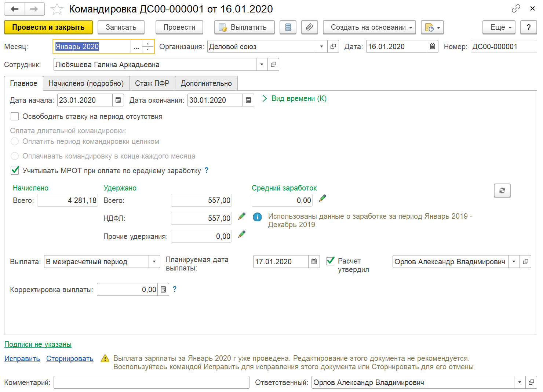The height and width of the screenshot is (392, 543).
Task: Attach files with the paperclip icon
Action: point(310,27)
